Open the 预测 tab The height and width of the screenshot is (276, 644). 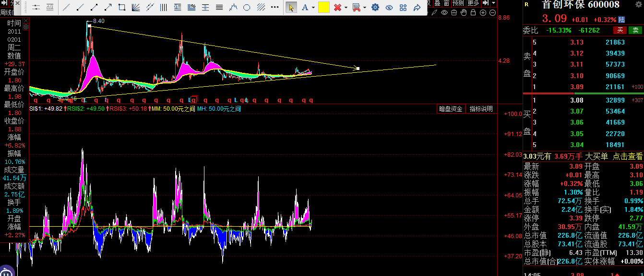click(458, 3)
